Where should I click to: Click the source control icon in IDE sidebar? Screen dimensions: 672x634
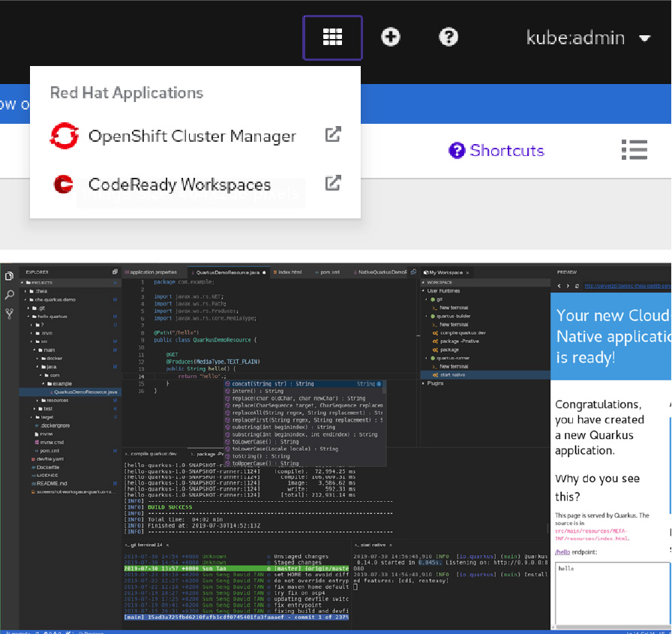click(9, 314)
